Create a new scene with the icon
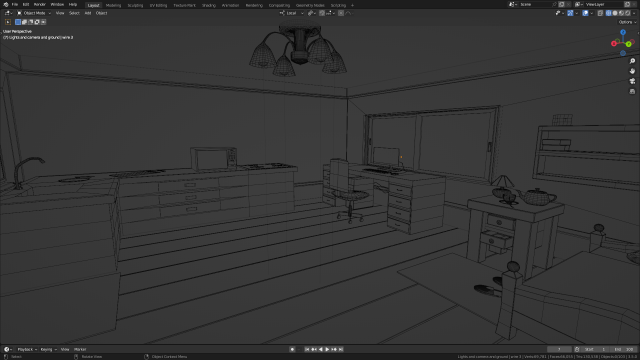Viewport: 640px width, 360px height. tap(562, 4)
